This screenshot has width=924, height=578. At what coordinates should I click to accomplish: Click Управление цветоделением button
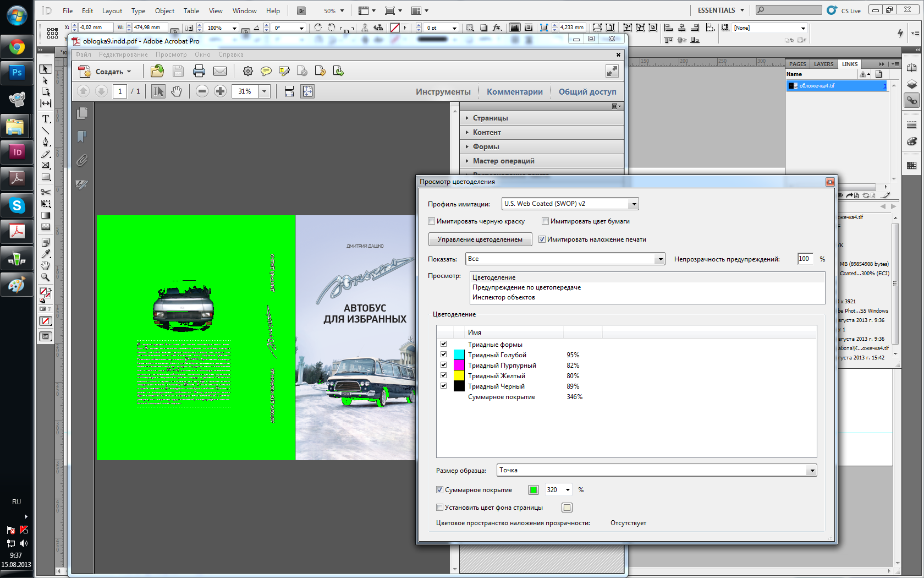coord(480,239)
